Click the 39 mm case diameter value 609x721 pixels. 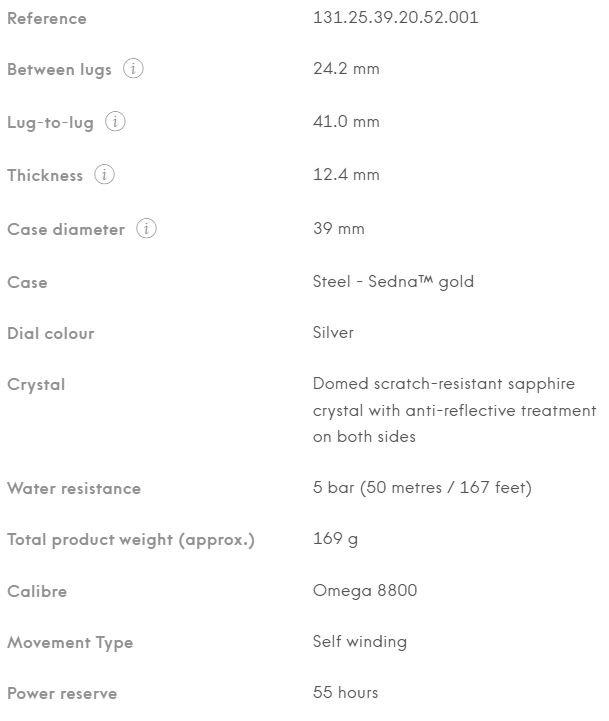(x=339, y=229)
